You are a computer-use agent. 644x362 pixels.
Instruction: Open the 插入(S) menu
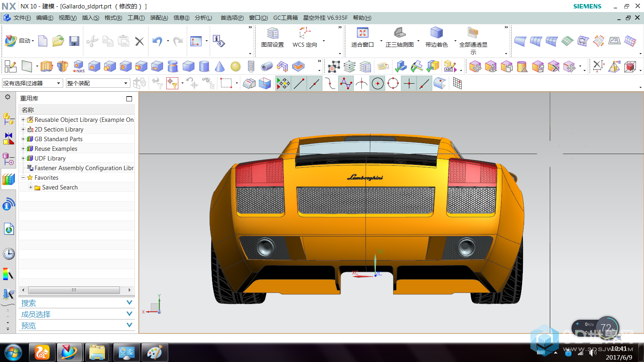(91, 18)
